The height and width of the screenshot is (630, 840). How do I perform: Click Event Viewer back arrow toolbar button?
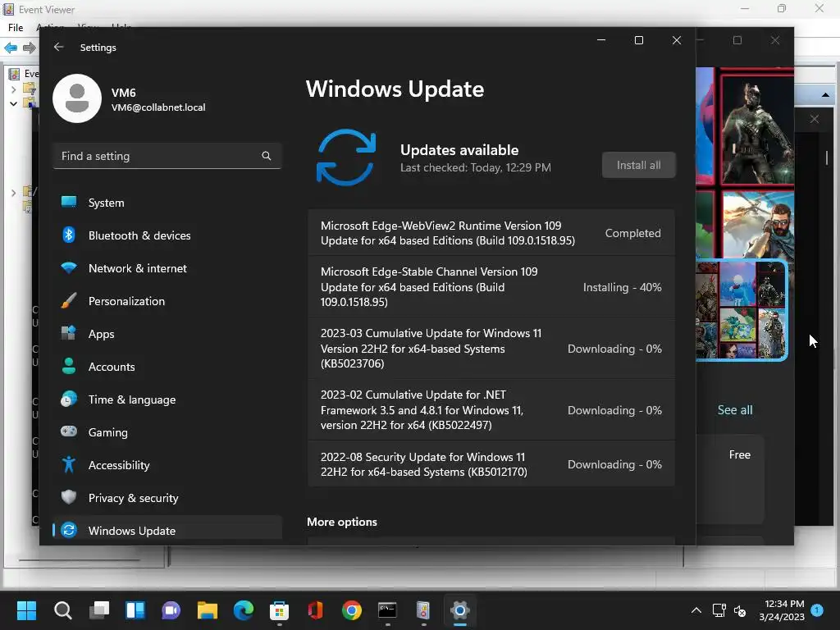click(x=11, y=48)
